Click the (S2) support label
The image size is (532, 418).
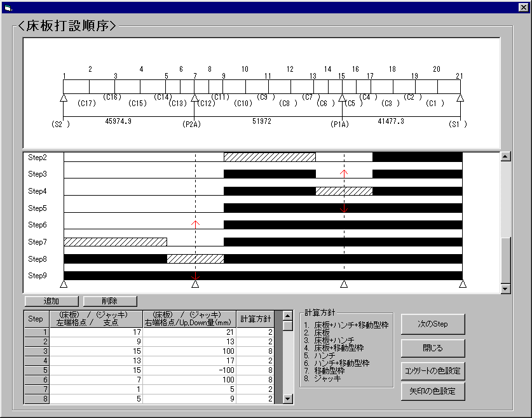(x=61, y=125)
